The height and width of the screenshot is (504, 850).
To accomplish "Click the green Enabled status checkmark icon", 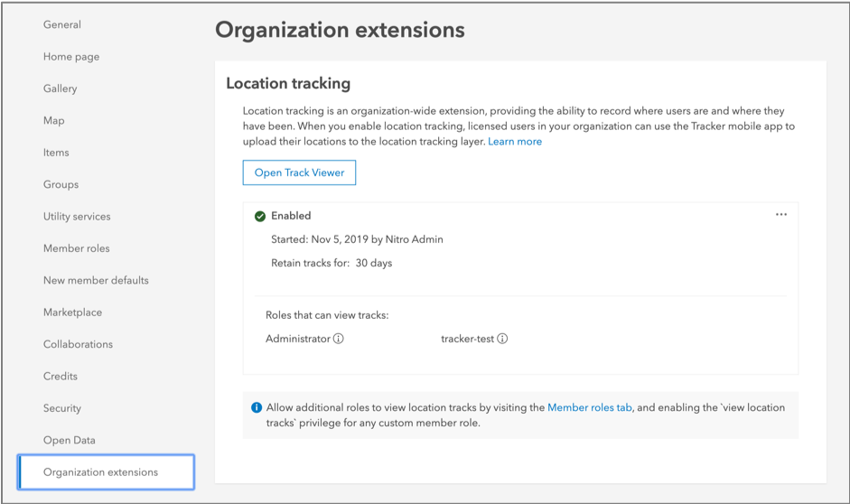I will click(260, 217).
